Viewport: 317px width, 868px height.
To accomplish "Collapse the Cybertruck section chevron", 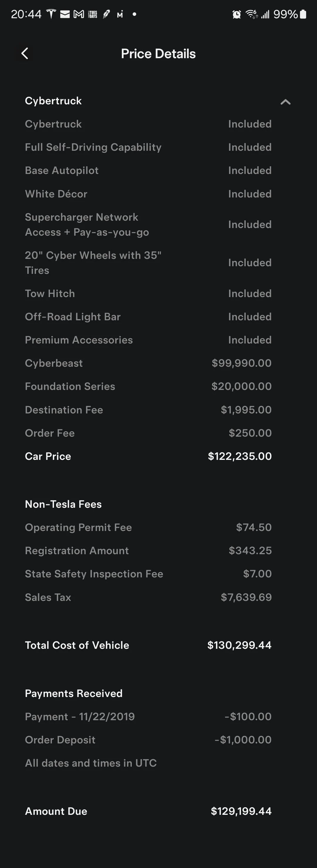I will pos(285,102).
